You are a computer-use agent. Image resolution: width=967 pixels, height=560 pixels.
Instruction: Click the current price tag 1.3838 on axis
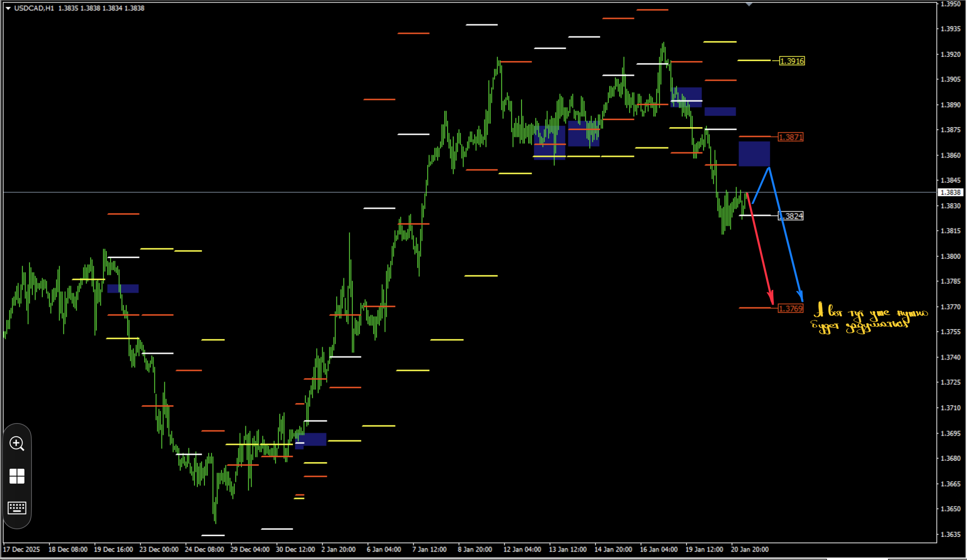point(951,192)
